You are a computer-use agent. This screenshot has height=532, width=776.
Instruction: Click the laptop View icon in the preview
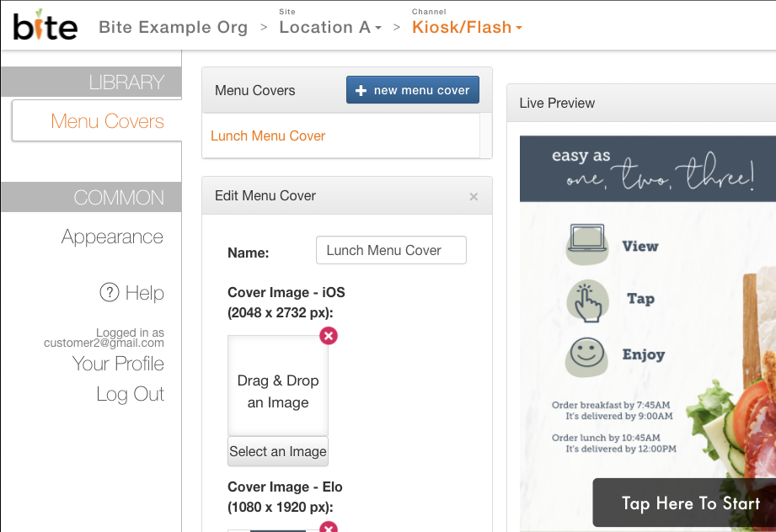click(x=587, y=242)
